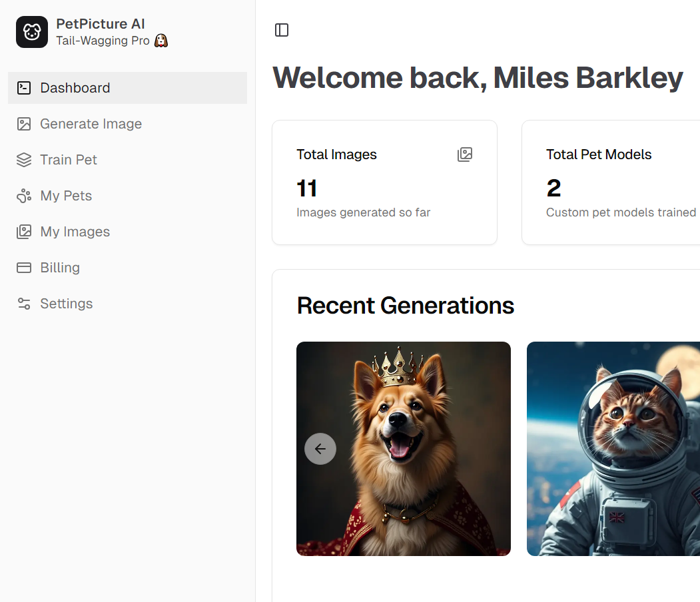Image resolution: width=700 pixels, height=602 pixels.
Task: Click the Billing credit card icon
Action: click(x=24, y=268)
